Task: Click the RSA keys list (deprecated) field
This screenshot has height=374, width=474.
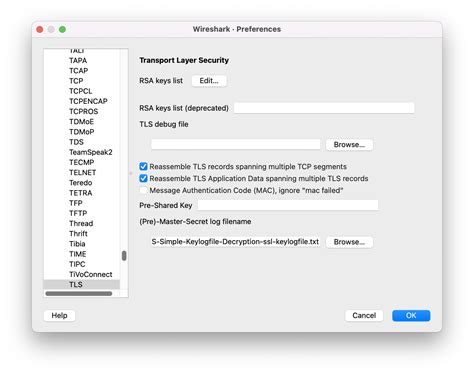Action: [324, 108]
